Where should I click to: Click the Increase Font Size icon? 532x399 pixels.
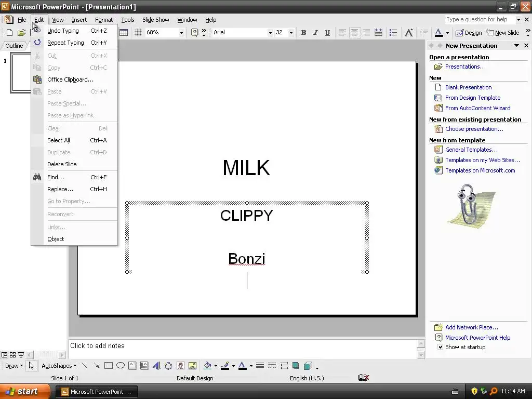409,33
